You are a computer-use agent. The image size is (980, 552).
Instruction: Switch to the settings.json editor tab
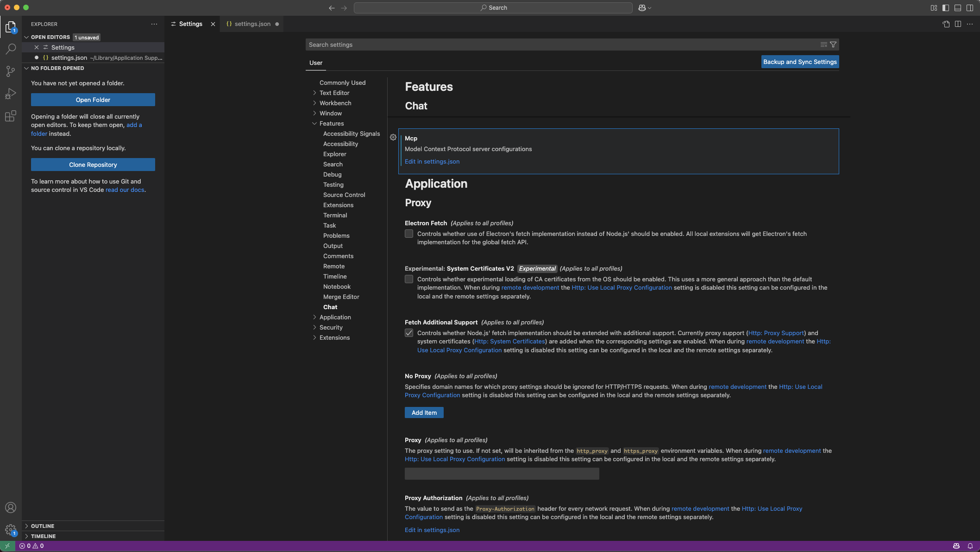pos(252,24)
